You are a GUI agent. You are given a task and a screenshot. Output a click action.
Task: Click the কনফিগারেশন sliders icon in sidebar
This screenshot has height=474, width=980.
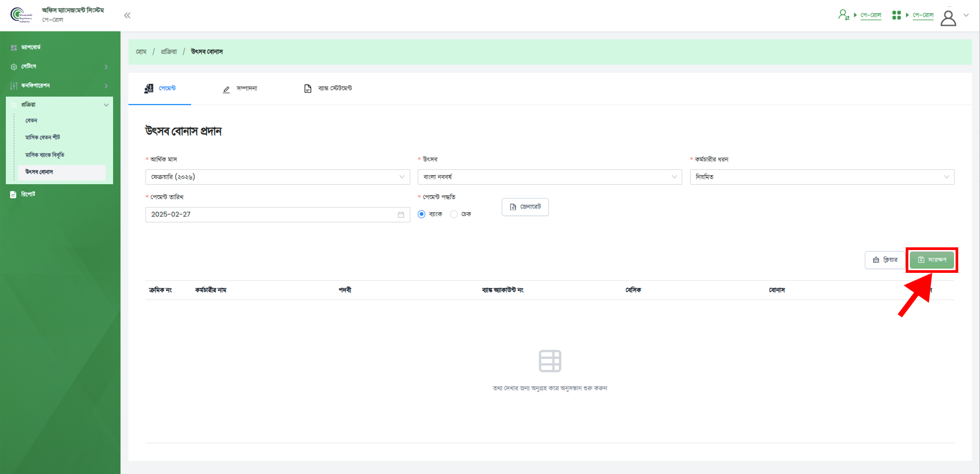[x=14, y=86]
